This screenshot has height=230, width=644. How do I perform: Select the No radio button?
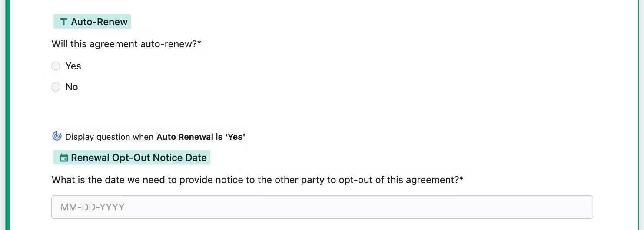pyautogui.click(x=56, y=87)
